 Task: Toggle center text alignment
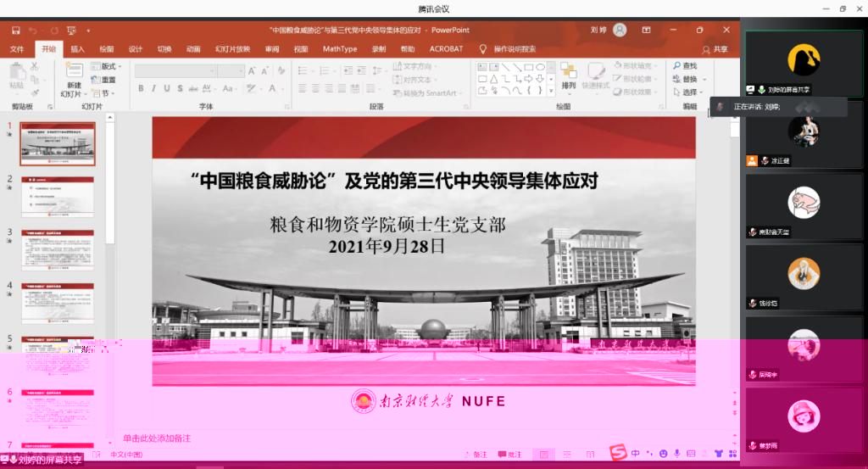coord(316,88)
